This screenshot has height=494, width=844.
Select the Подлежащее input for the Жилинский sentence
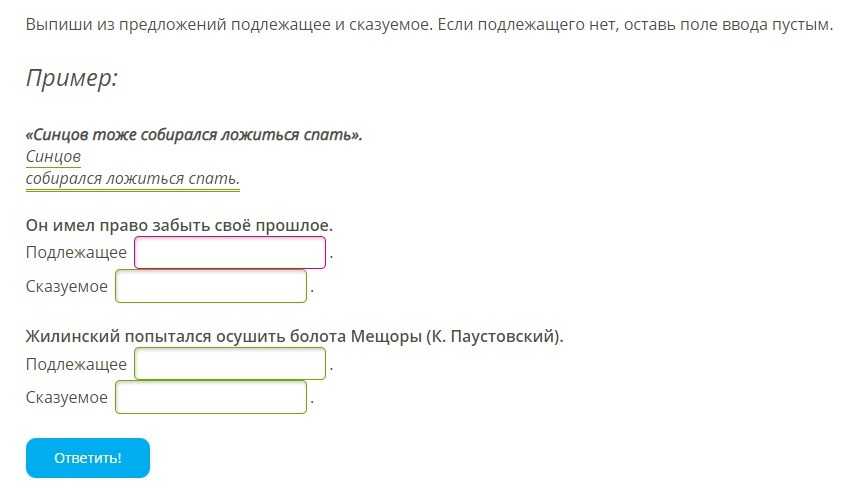tap(230, 364)
